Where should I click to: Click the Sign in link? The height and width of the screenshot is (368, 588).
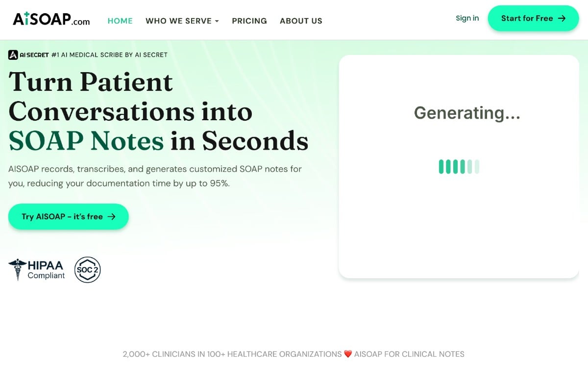click(x=467, y=18)
